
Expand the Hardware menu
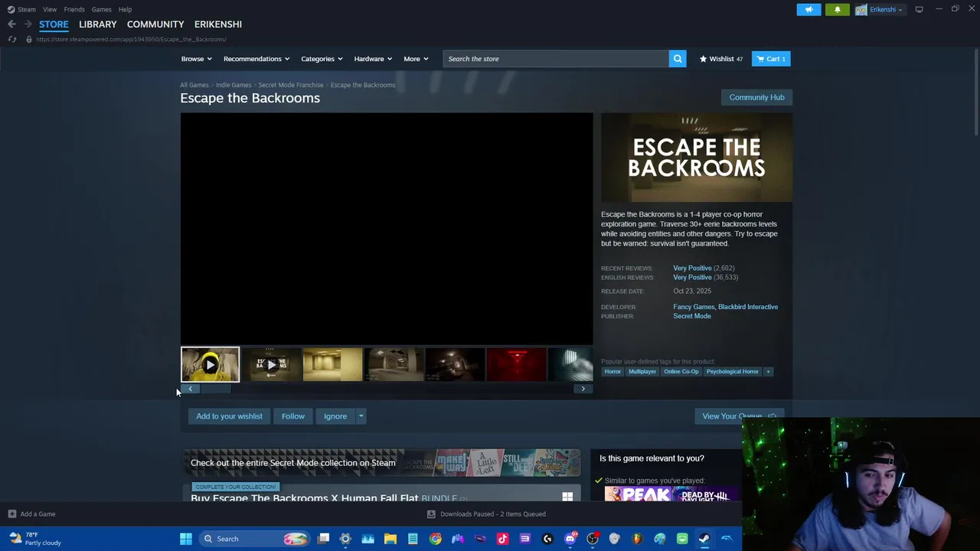pyautogui.click(x=373, y=59)
